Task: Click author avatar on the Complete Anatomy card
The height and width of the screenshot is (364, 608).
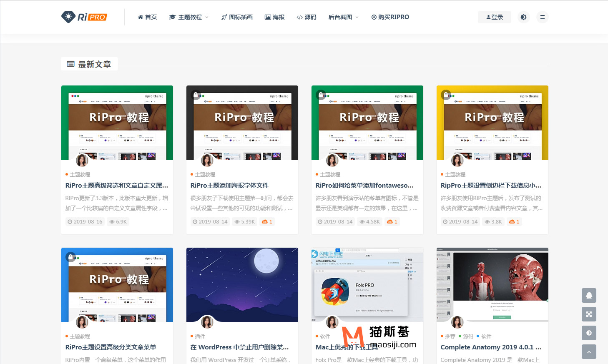Action: pos(457,322)
